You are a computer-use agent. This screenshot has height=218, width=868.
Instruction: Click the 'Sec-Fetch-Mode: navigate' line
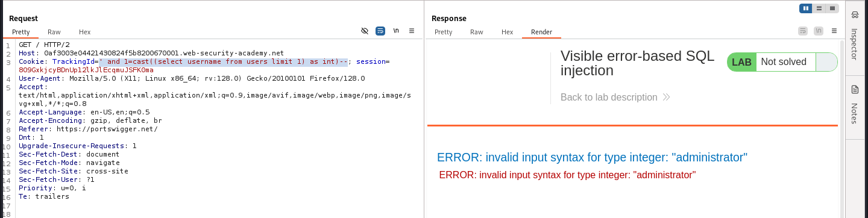(69, 163)
